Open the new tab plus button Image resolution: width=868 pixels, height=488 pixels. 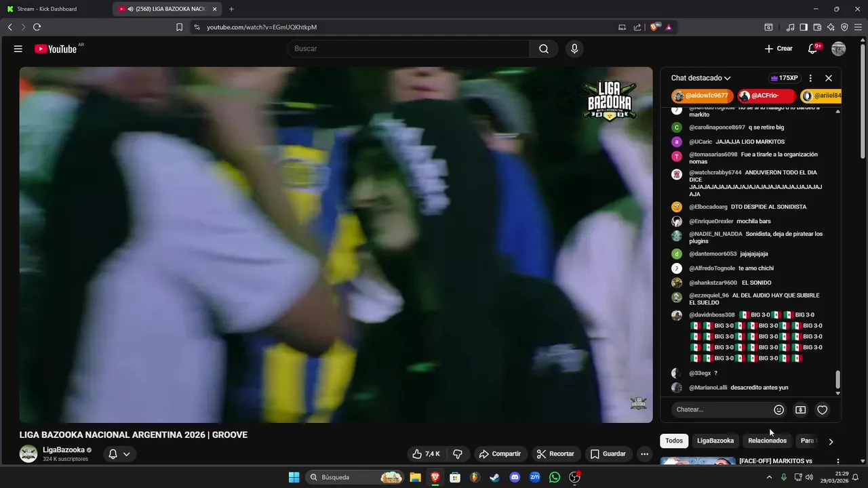(231, 9)
